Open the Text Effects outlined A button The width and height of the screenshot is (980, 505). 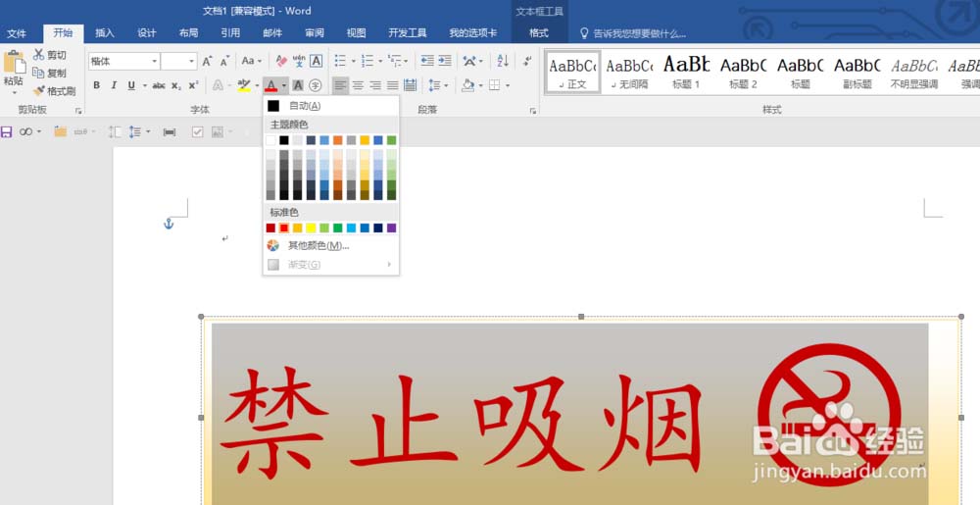tap(218, 85)
